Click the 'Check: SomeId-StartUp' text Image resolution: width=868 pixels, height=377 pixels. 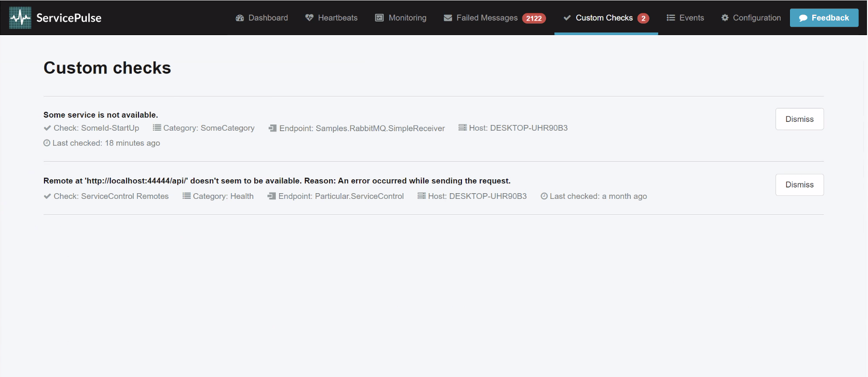[x=96, y=128]
